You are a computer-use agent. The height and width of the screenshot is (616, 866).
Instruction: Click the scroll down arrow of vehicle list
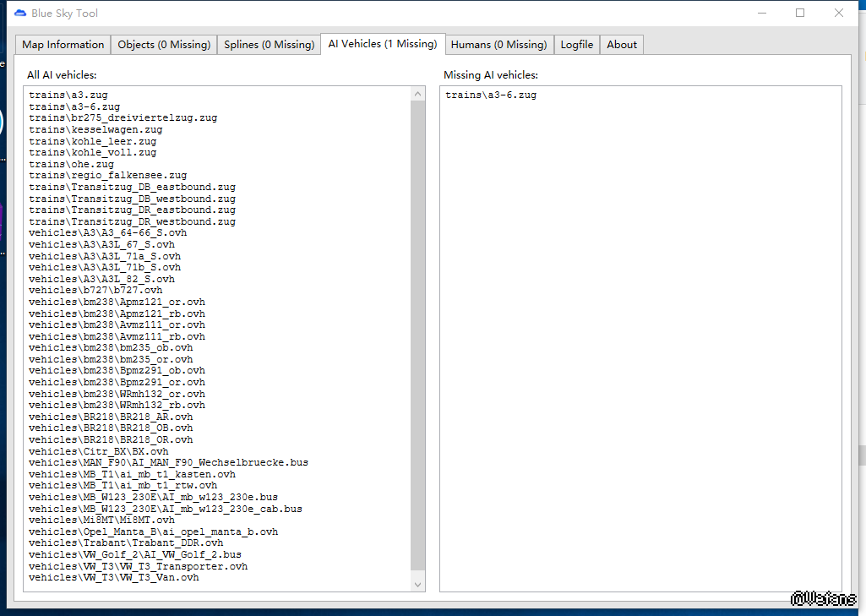(x=418, y=584)
